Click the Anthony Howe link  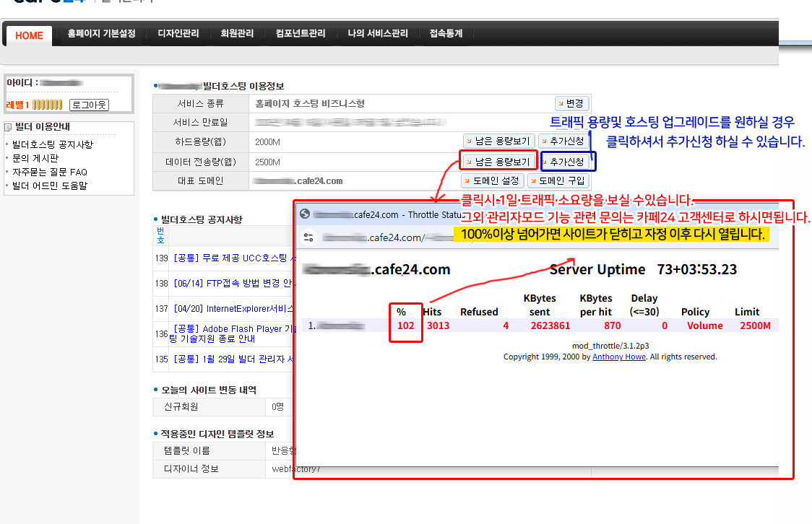pyautogui.click(x=619, y=357)
